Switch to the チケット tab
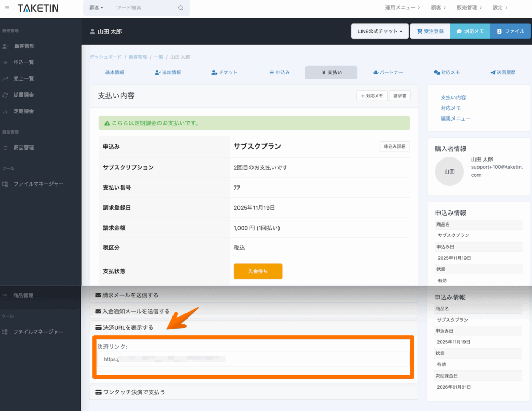 click(224, 72)
